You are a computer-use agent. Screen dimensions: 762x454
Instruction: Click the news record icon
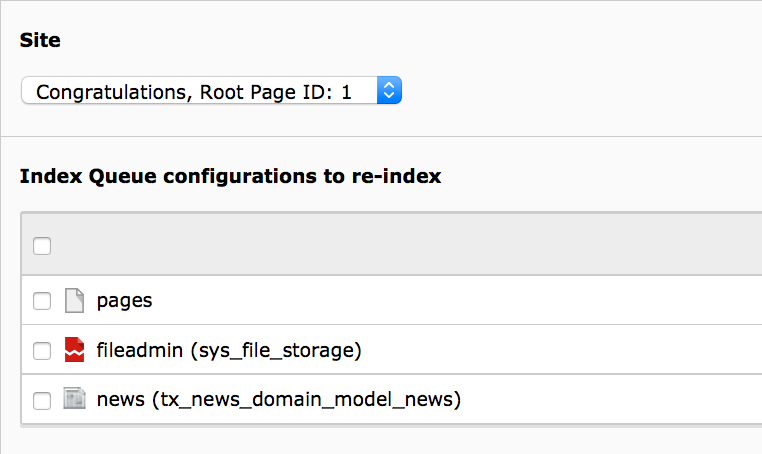pos(74,400)
